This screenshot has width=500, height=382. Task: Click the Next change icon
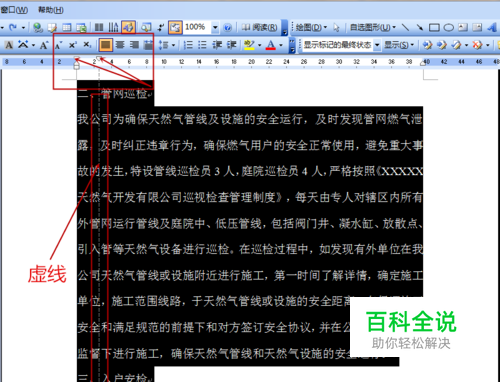(442, 45)
